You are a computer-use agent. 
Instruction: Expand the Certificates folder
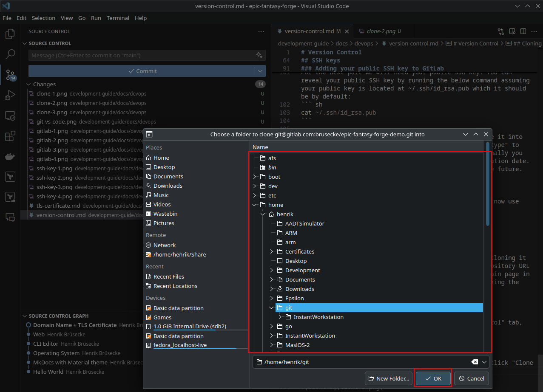(x=272, y=251)
